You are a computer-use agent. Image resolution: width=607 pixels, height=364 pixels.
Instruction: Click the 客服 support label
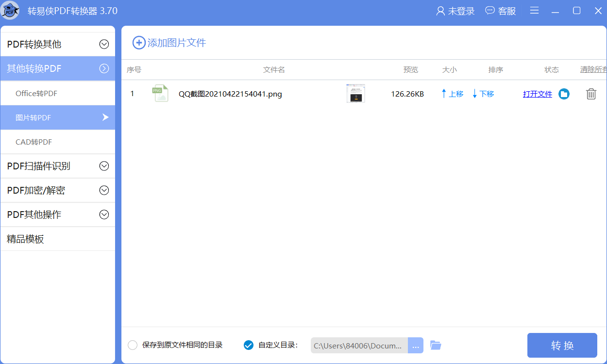(x=507, y=11)
